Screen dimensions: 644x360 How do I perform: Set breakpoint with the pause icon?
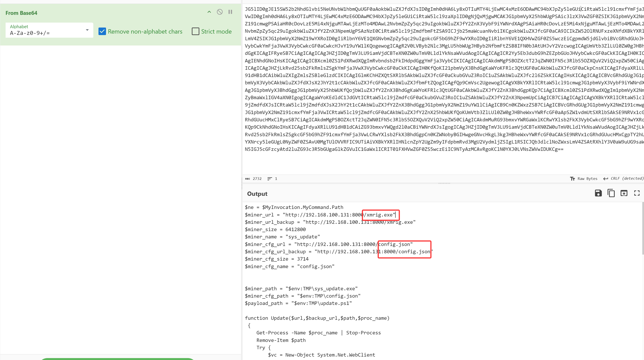(230, 12)
